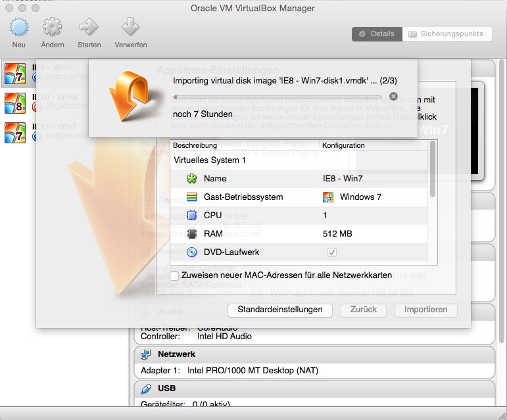
Task: Click the Importieren button
Action: click(x=425, y=310)
